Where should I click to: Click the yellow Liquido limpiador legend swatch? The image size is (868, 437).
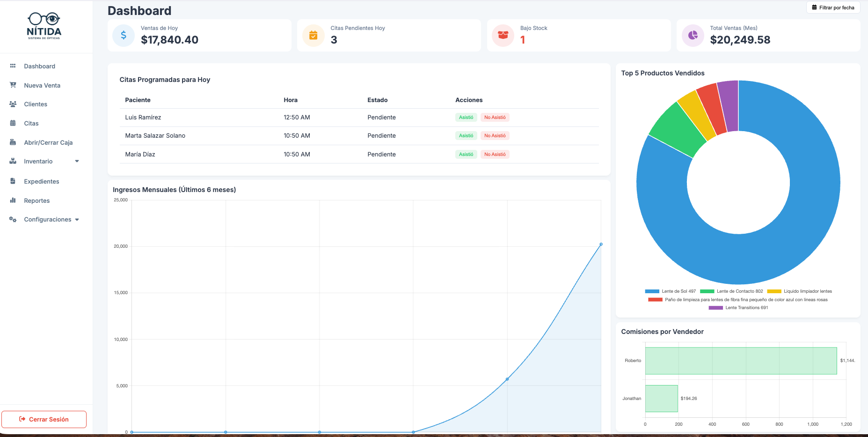(774, 291)
